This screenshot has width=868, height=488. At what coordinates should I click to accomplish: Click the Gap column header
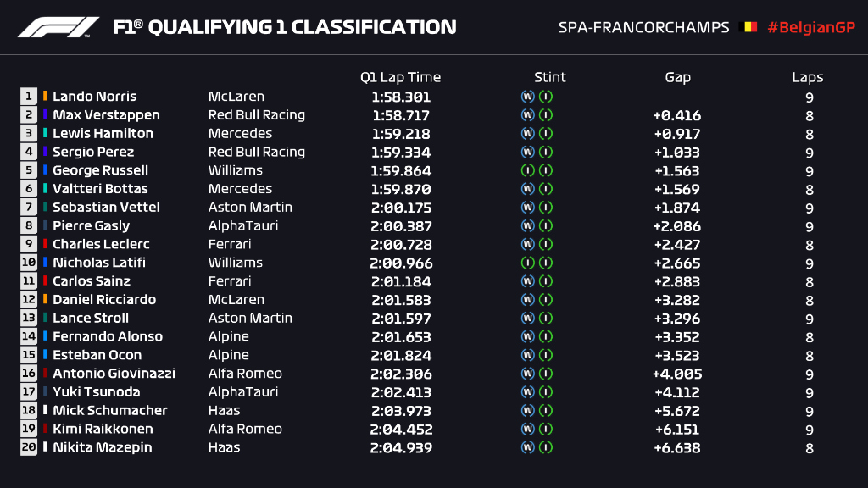(677, 77)
